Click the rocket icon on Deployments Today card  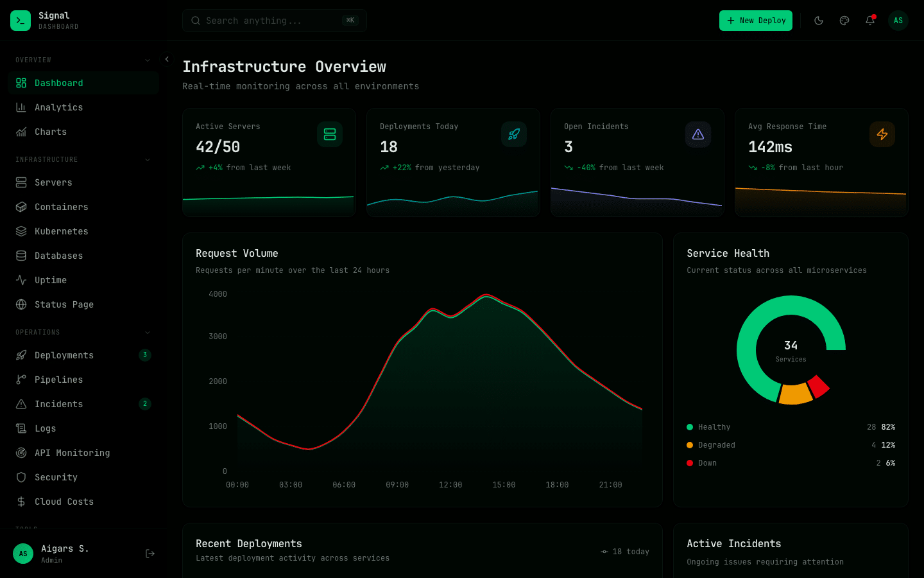point(513,134)
